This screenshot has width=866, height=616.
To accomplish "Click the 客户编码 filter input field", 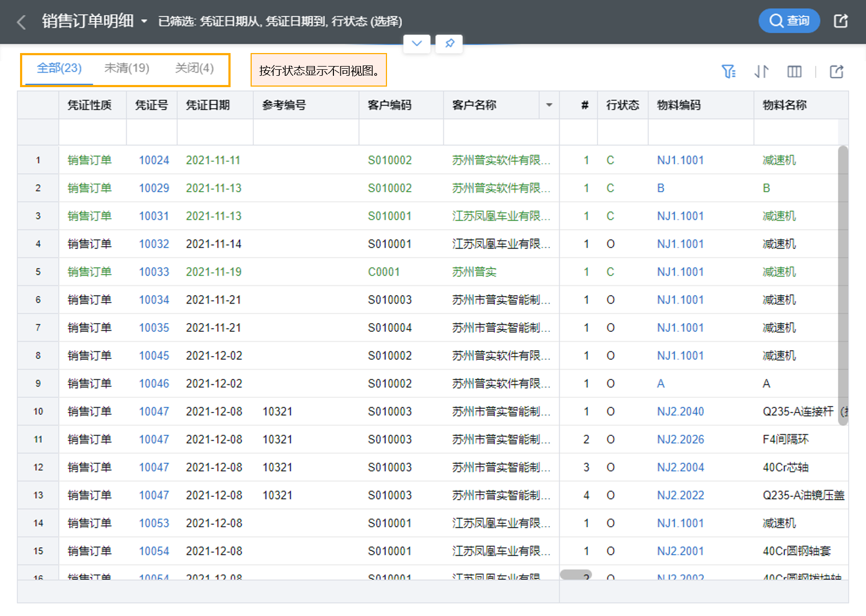I will pyautogui.click(x=401, y=132).
